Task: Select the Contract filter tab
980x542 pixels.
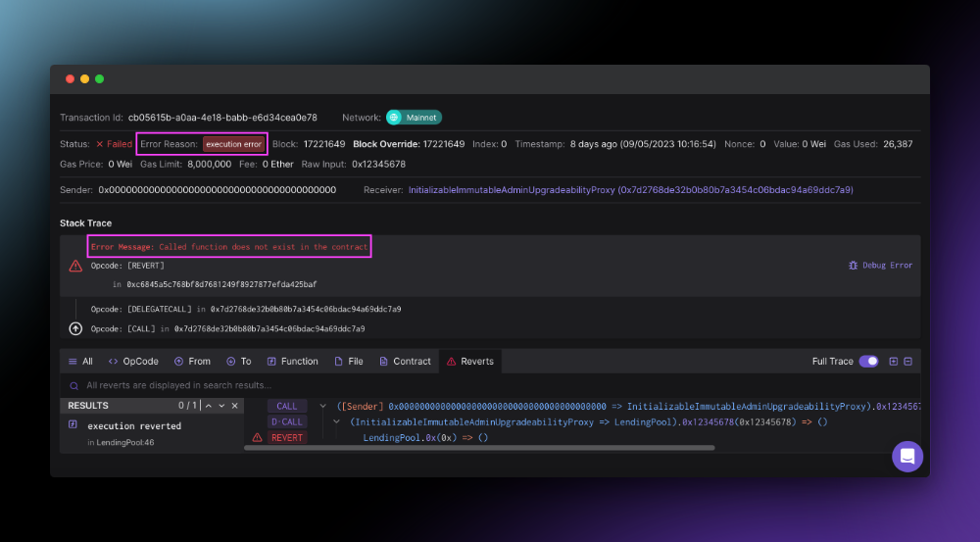Action: coord(405,362)
